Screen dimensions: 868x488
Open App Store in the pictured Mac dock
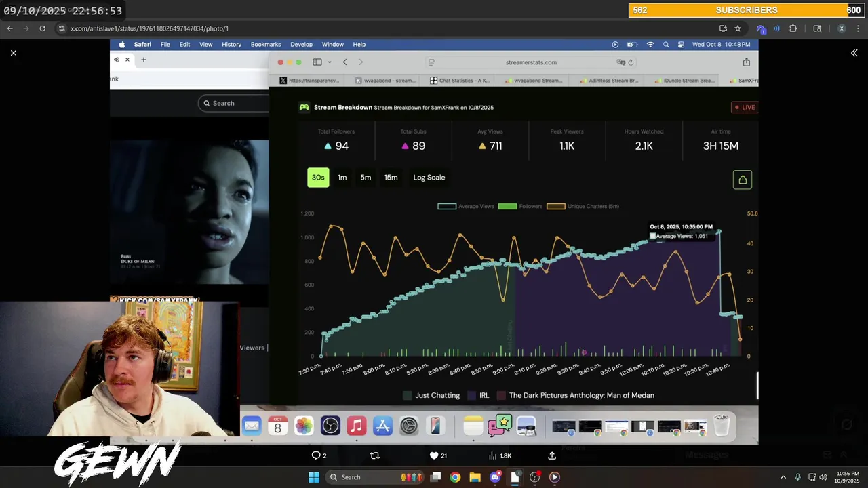382,426
